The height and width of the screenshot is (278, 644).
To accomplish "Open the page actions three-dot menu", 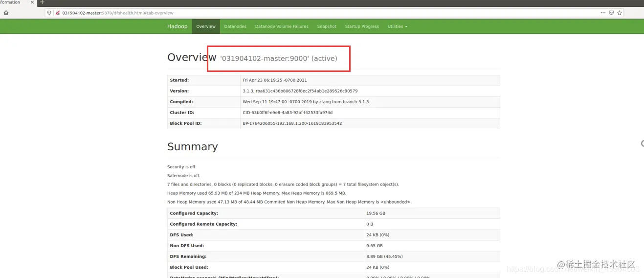I will coord(603,13).
